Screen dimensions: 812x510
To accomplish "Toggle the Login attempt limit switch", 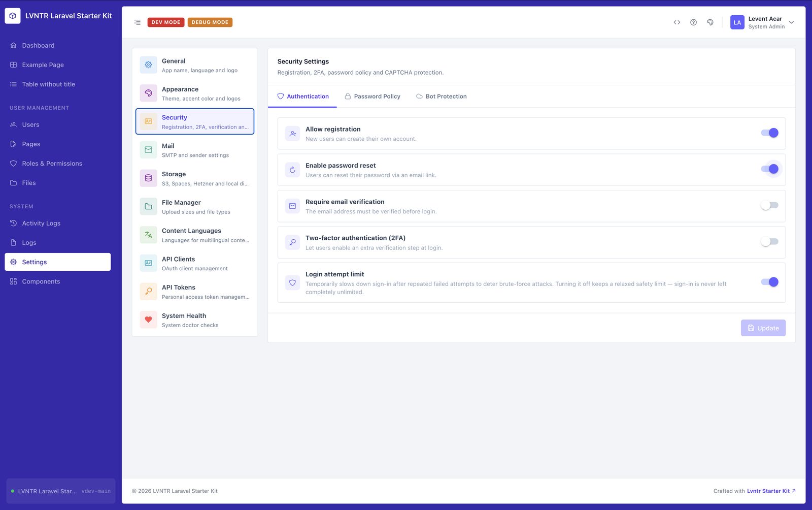I will coord(769,282).
